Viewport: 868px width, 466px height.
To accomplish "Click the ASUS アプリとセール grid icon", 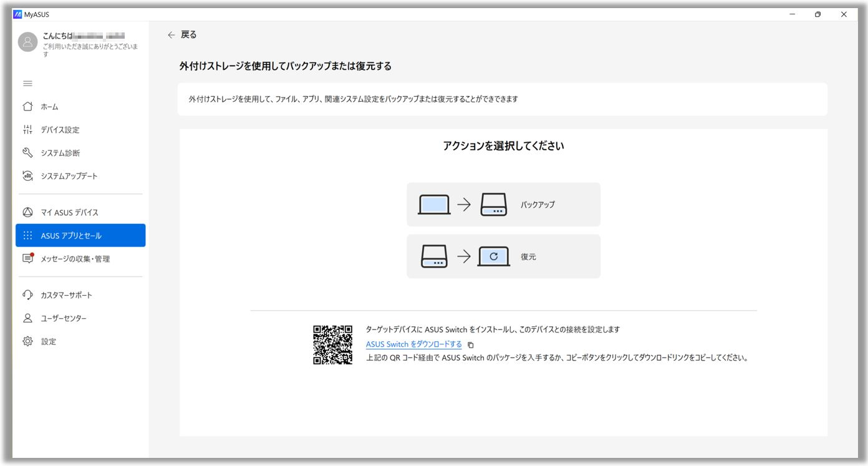I will click(x=27, y=236).
